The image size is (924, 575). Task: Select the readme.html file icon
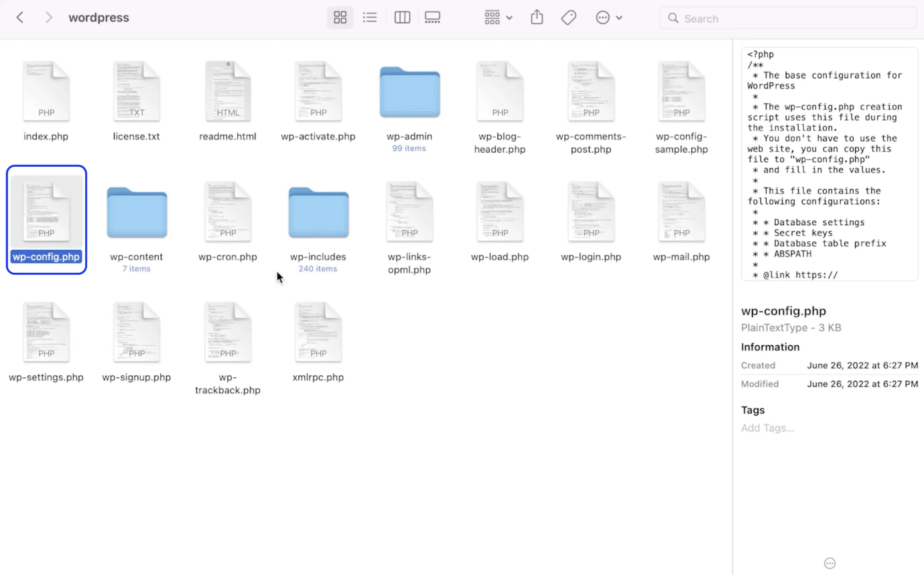click(x=228, y=91)
